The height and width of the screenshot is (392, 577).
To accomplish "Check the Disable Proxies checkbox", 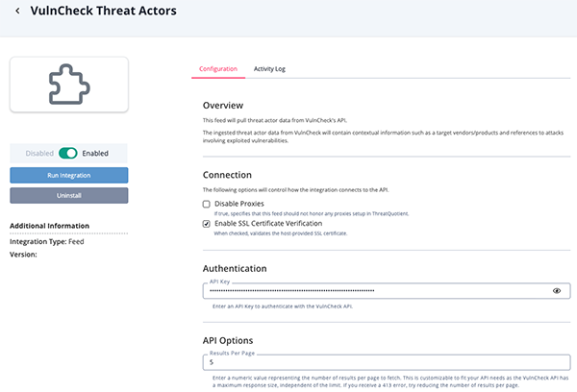I will (x=207, y=205).
